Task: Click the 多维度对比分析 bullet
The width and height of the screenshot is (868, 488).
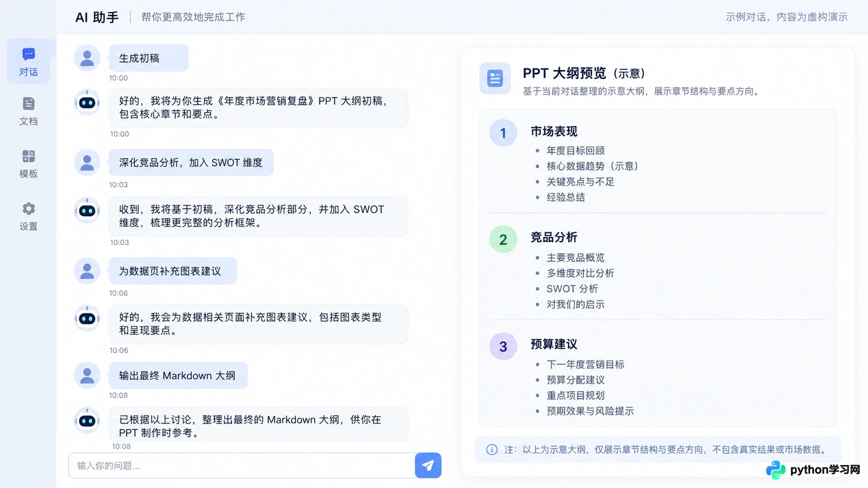Action: point(580,273)
